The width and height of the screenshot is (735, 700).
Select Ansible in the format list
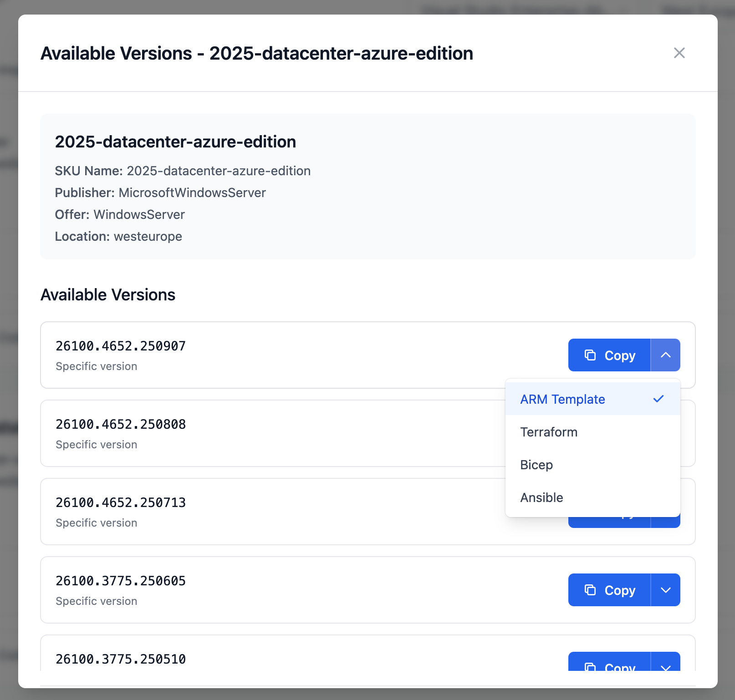pos(593,497)
